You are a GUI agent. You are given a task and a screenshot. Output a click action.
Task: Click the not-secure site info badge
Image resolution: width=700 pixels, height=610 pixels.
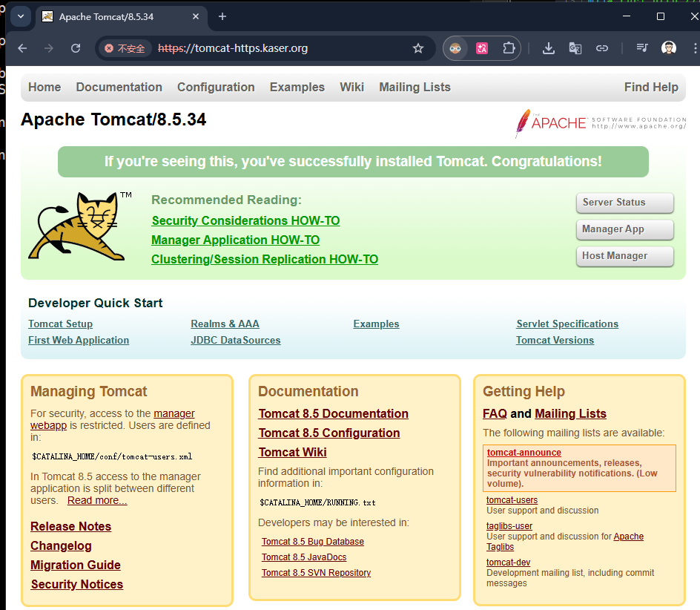[x=125, y=48]
